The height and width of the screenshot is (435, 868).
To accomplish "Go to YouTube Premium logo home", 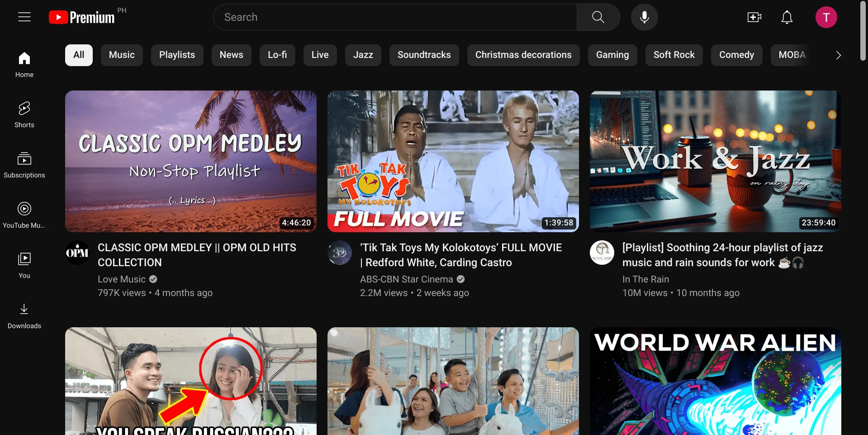I will coord(82,17).
